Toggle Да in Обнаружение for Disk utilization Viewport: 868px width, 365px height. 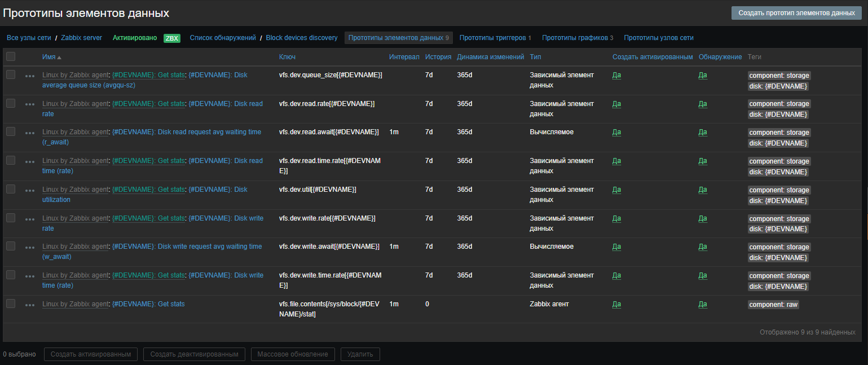pyautogui.click(x=702, y=190)
